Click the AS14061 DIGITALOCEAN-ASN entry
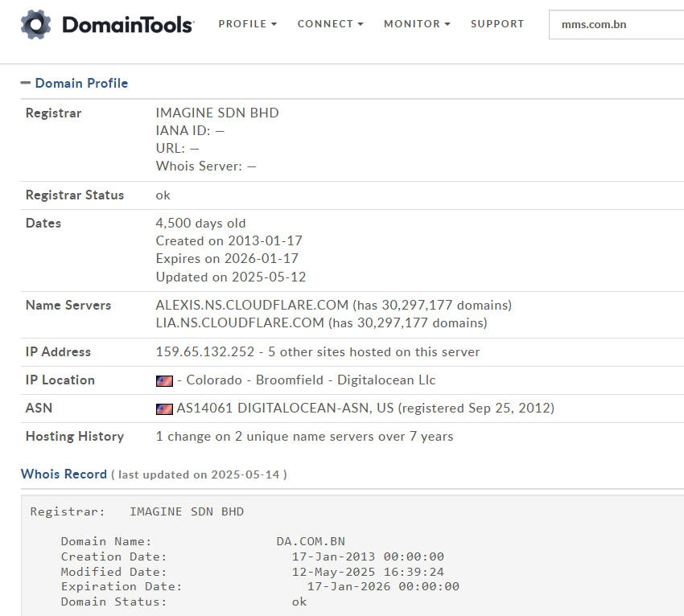684x616 pixels. tap(365, 408)
